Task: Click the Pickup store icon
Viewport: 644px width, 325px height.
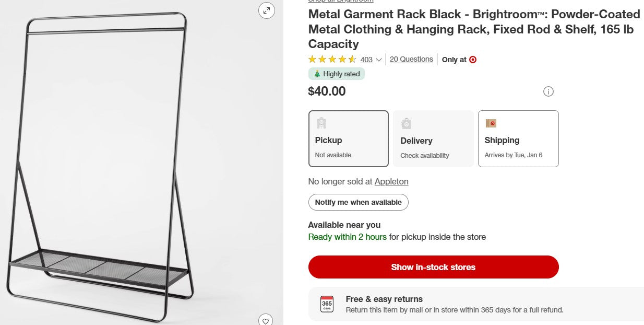Action: (x=321, y=123)
